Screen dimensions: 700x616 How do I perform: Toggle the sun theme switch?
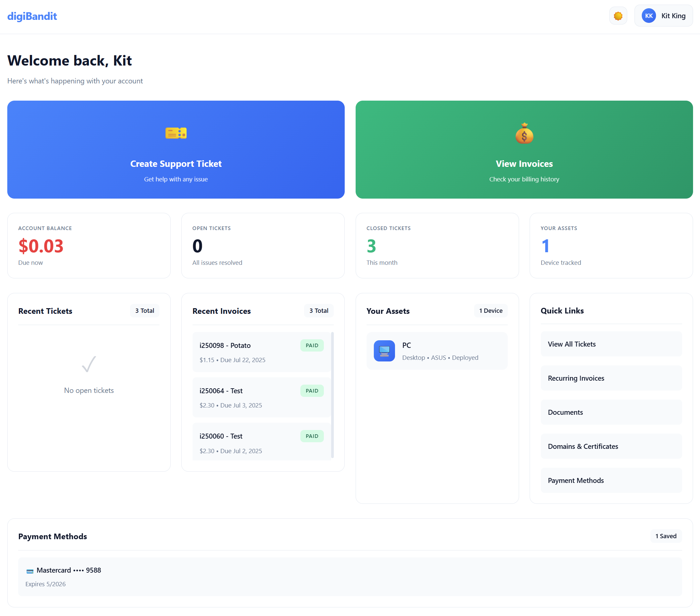click(x=618, y=16)
